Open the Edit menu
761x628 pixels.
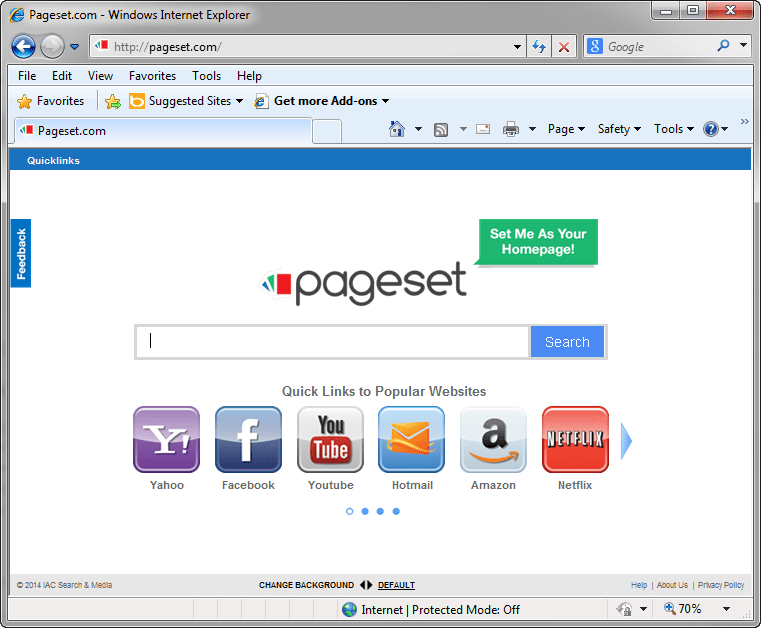[62, 76]
